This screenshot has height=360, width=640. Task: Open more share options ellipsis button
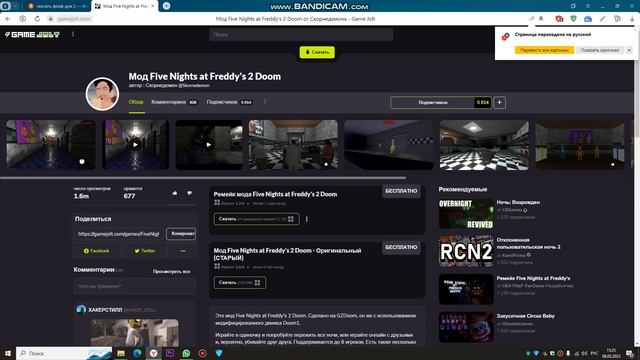[182, 251]
